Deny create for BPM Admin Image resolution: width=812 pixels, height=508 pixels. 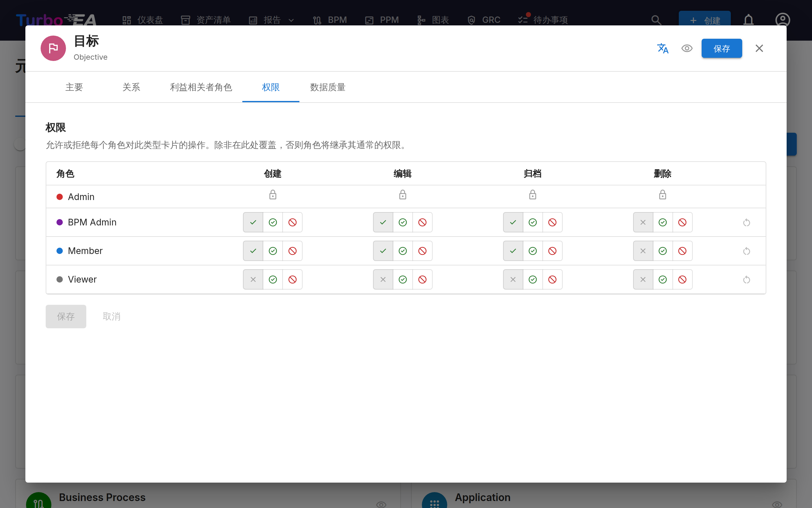(x=292, y=223)
